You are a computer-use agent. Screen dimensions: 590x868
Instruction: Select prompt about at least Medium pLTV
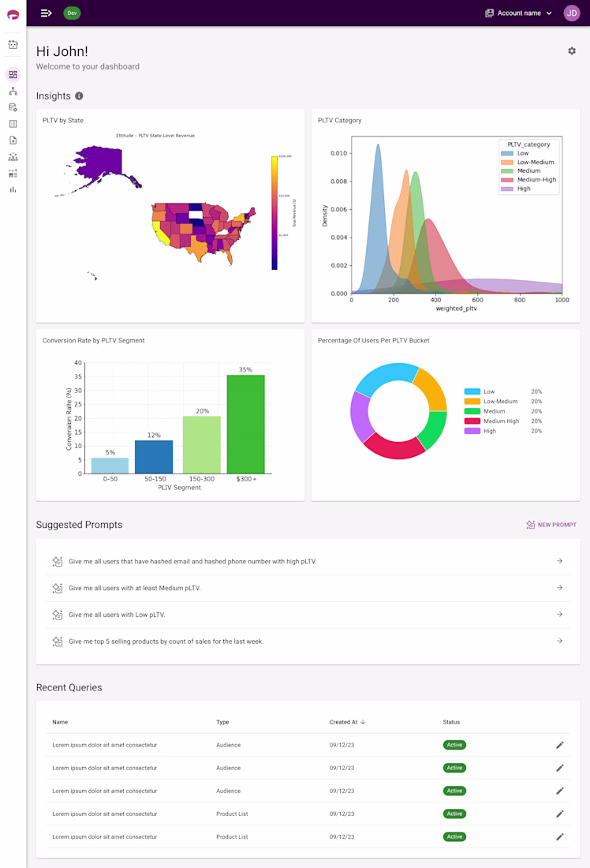[x=308, y=588]
